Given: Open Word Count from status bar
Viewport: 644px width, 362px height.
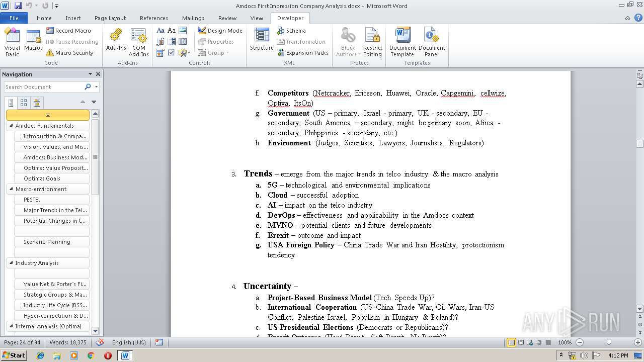Looking at the screenshot, I should tap(68, 342).
